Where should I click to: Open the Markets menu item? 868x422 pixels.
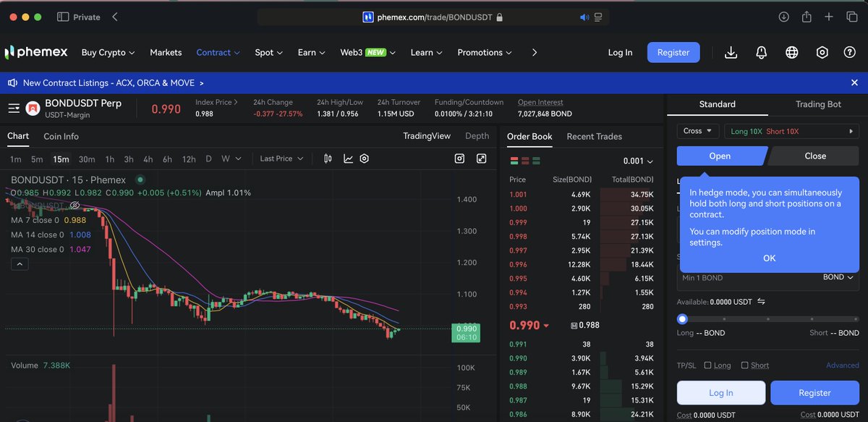point(166,52)
